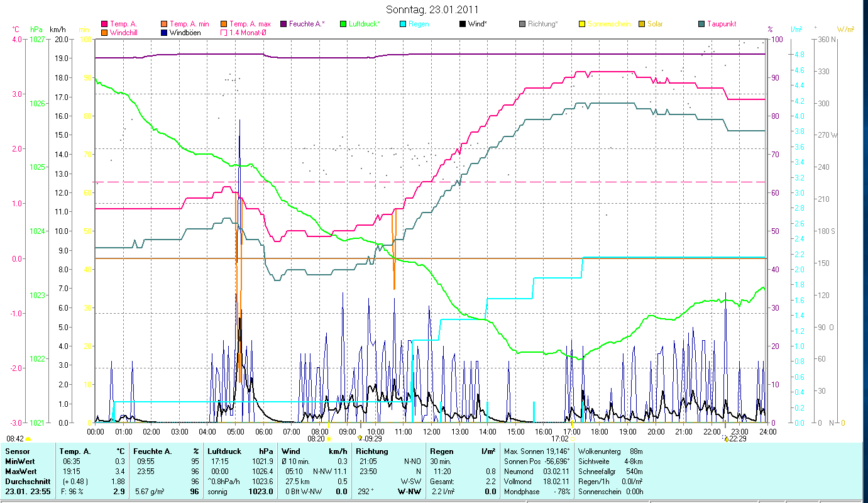Screen dimensions: 868x503
Task: Select the Luftdruck column header in table
Action: (x=224, y=451)
